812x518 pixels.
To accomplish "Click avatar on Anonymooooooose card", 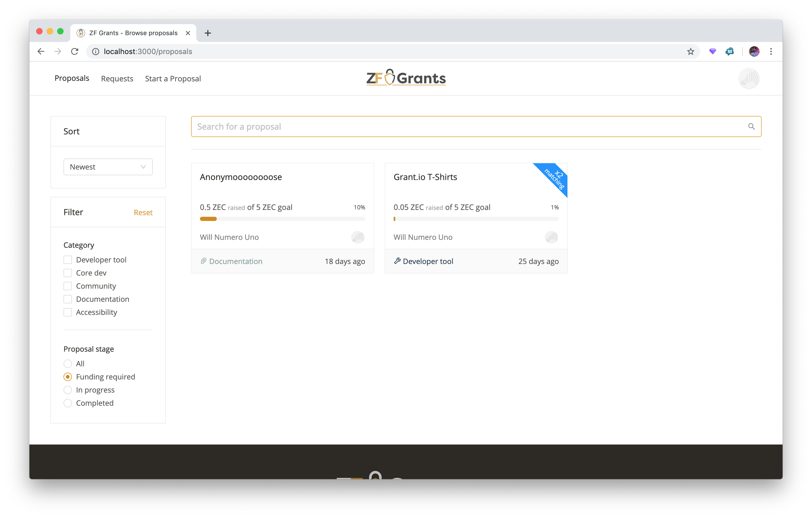I will click(357, 237).
